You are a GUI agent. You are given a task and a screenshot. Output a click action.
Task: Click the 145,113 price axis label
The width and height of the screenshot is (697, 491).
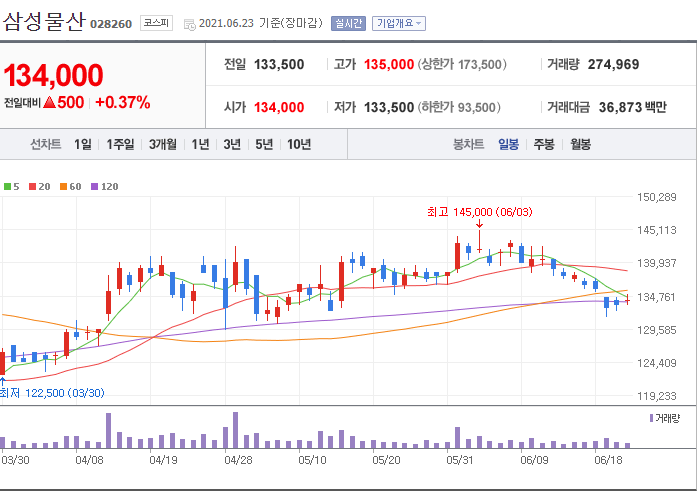click(657, 230)
